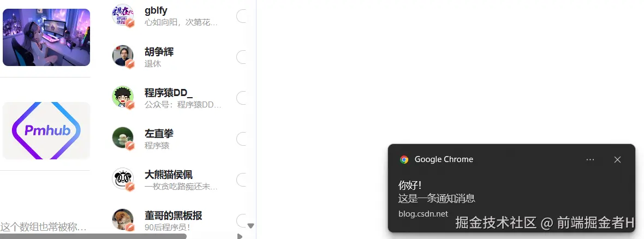Open the 程序猿DD_ user name link

[169, 93]
